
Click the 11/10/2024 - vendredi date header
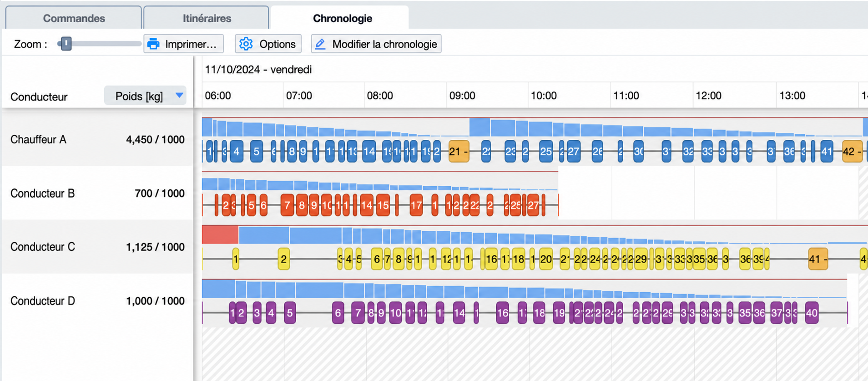[x=258, y=70]
